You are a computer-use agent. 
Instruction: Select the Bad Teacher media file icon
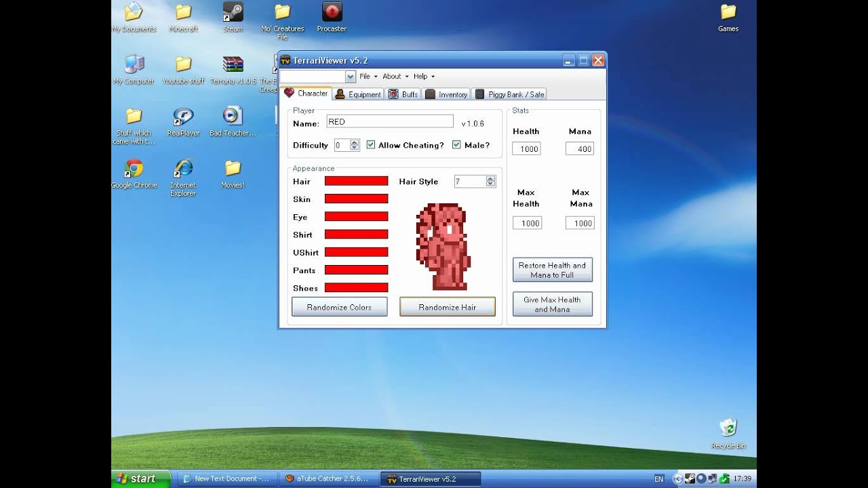tap(233, 122)
